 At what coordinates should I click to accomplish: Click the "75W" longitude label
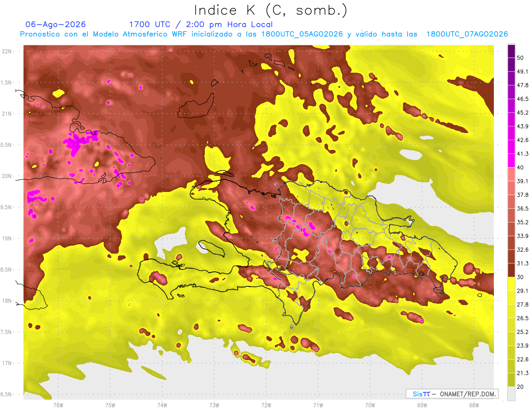coord(110,405)
